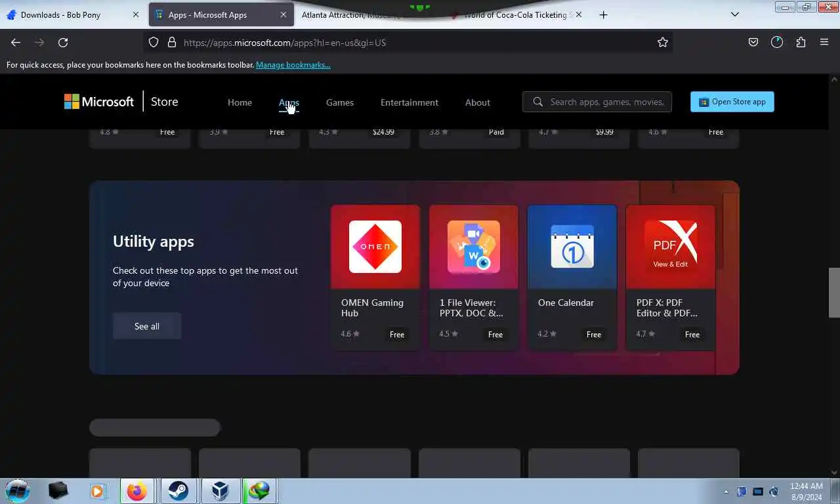The height and width of the screenshot is (504, 840).
Task: Open the Games menu item
Action: pyautogui.click(x=340, y=102)
